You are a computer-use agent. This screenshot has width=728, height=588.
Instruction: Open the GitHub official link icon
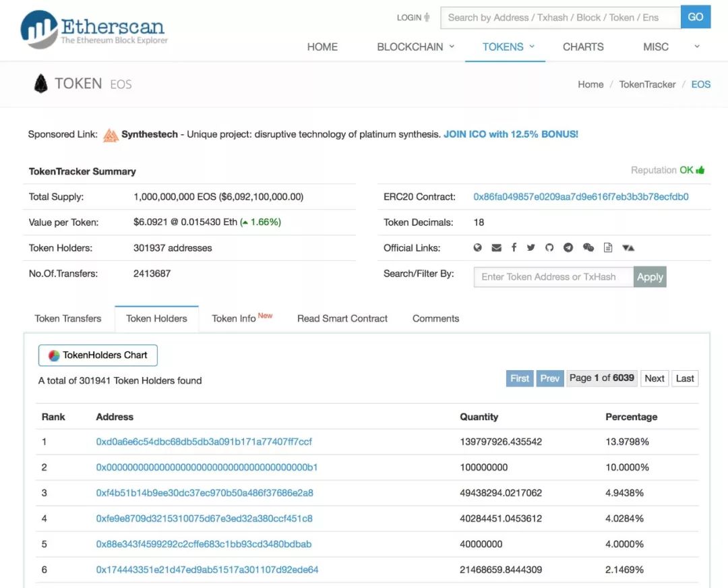549,247
